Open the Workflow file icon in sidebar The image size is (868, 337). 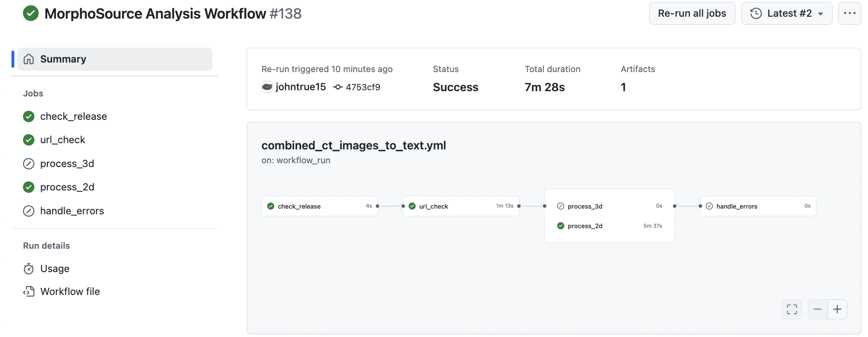click(29, 291)
